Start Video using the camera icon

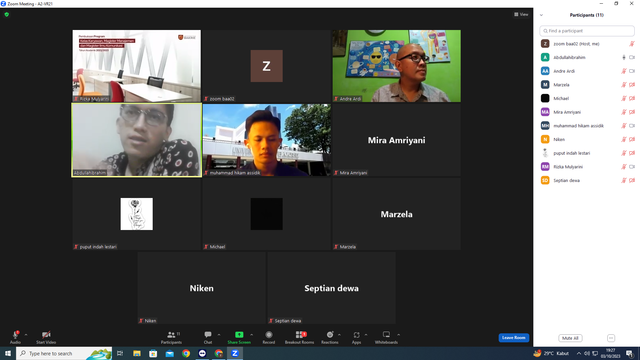pyautogui.click(x=46, y=335)
